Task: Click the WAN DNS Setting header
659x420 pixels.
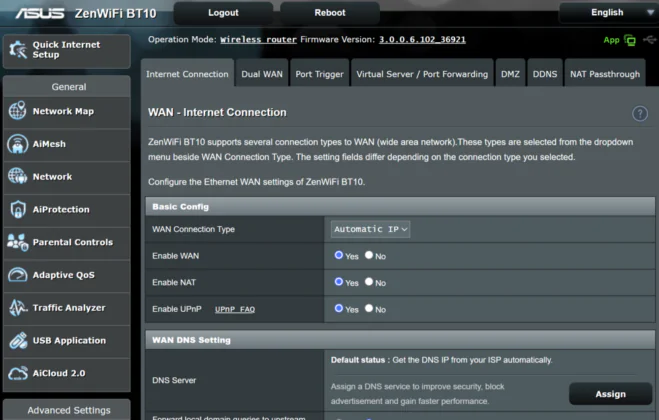Action: click(x=400, y=340)
